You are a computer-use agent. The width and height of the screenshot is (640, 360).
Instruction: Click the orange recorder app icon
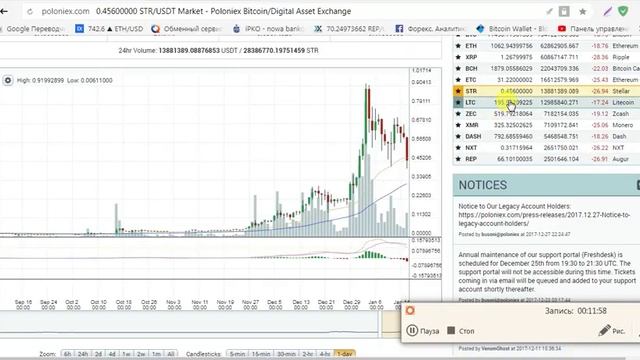[x=410, y=311]
